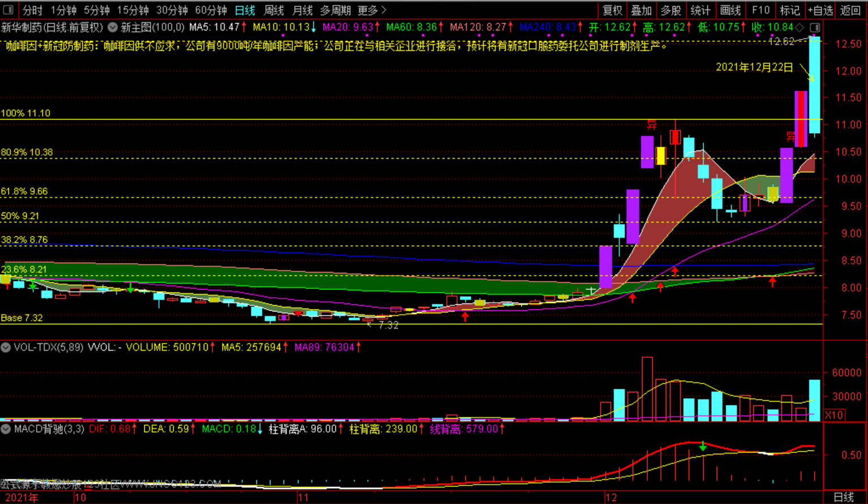Click the green down arrow on MACD line
Viewport: 868px width, 504px height.
(703, 446)
